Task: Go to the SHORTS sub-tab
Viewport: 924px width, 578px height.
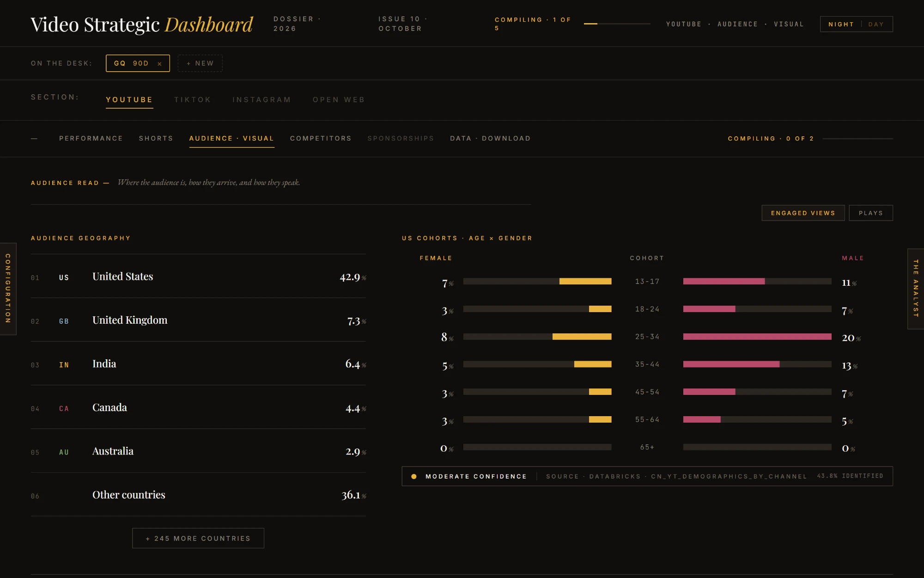Action: [x=156, y=138]
